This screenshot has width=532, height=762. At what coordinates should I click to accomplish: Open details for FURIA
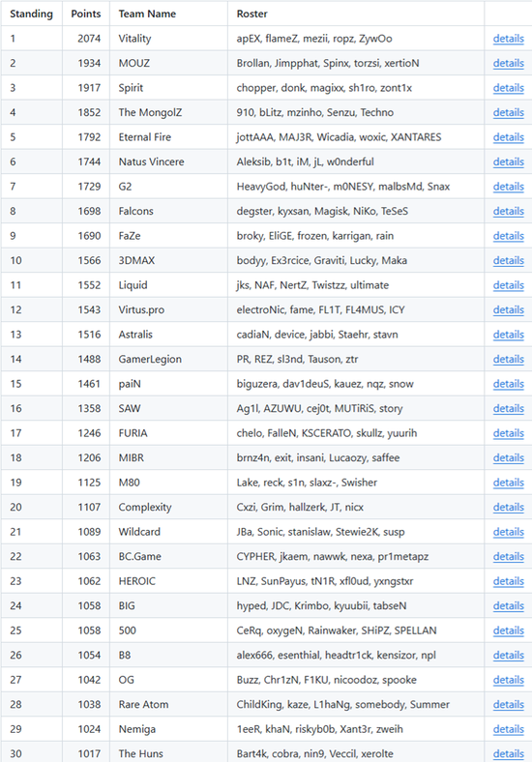point(508,433)
